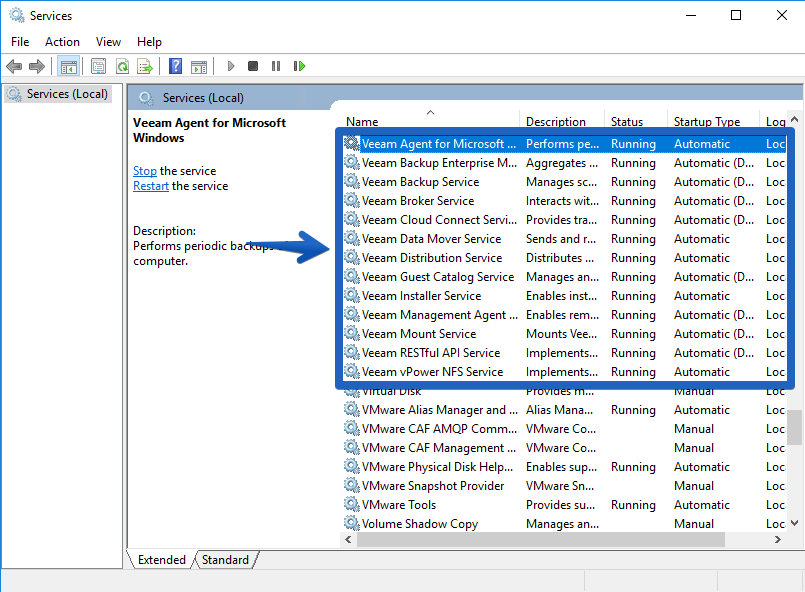Viewport: 805px width, 592px height.
Task: Sort by the Description column header
Action: pyautogui.click(x=555, y=122)
